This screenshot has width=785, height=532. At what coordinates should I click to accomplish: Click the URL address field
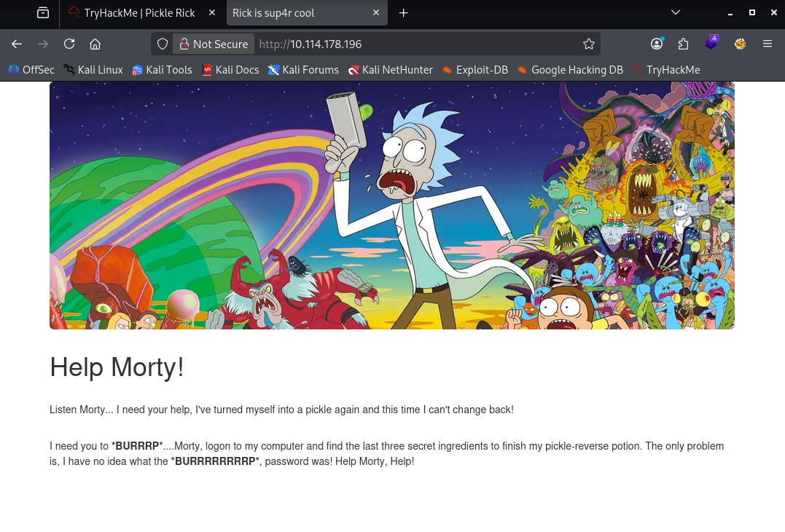coord(415,44)
